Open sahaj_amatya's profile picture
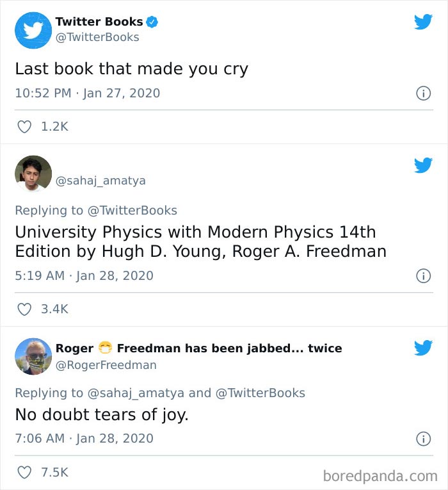The height and width of the screenshot is (490, 448). point(33,174)
